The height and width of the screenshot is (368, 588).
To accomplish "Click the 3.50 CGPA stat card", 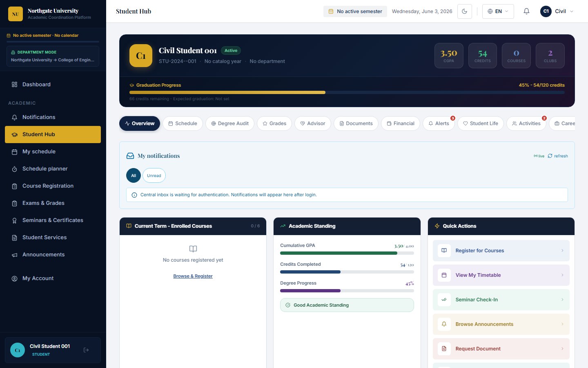I will click(x=449, y=56).
